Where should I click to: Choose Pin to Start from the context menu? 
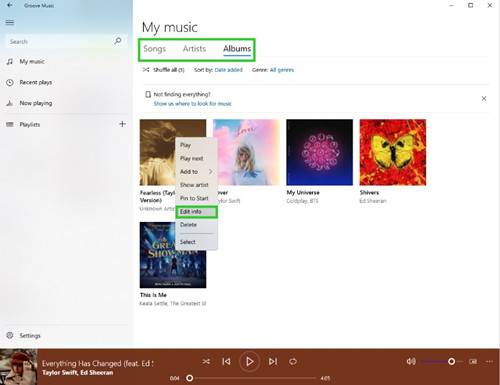(x=197, y=198)
